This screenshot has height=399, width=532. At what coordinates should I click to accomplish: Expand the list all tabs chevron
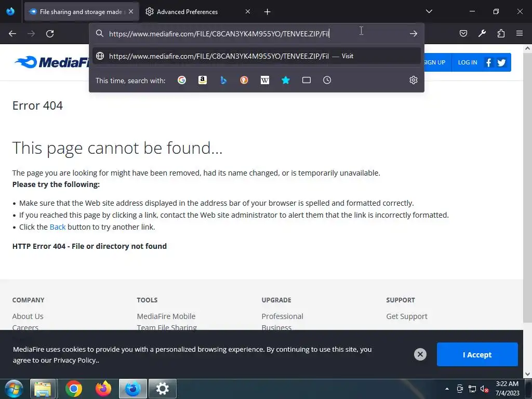[x=429, y=11]
